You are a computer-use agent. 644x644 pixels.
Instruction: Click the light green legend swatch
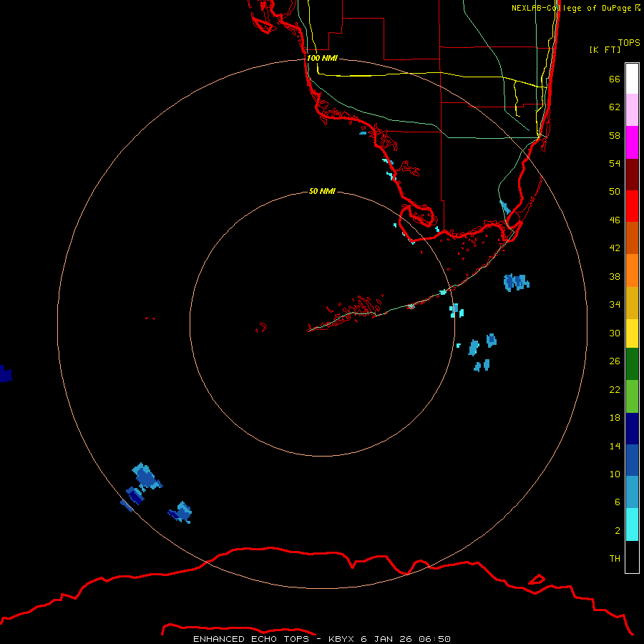pyautogui.click(x=632, y=396)
